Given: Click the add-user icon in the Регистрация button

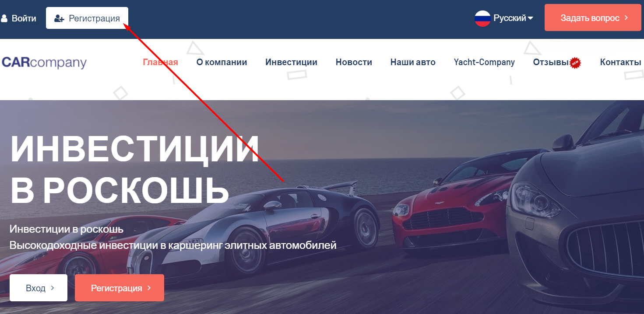Looking at the screenshot, I should tap(60, 18).
